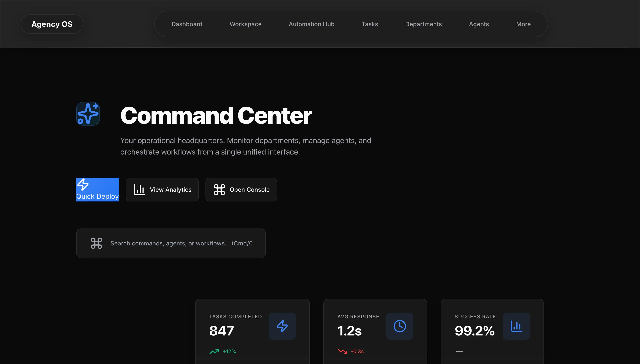Screen dimensions: 640x364
Task: Click the TASKS COMPLETED label
Action: 235,316
